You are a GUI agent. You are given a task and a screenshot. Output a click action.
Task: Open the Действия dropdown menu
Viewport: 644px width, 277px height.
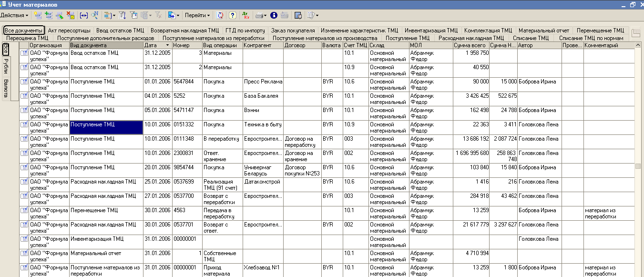(14, 15)
